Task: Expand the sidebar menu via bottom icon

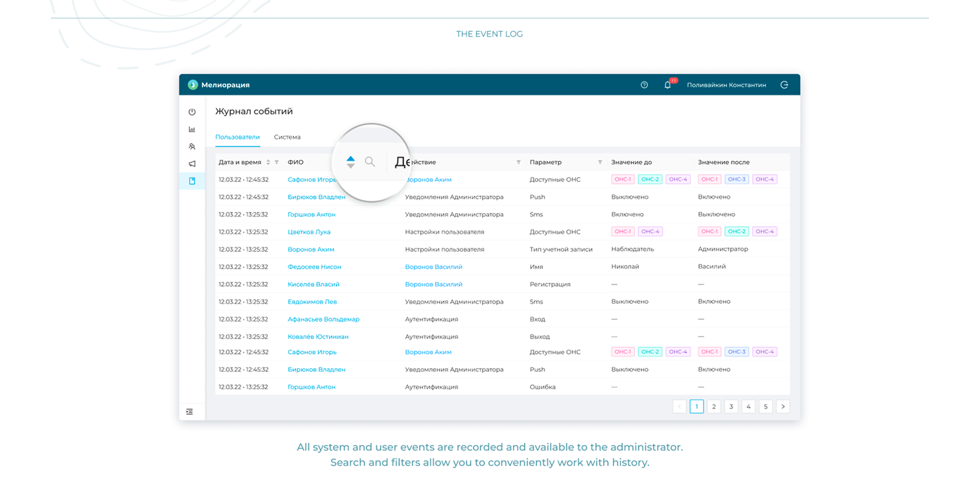Action: (x=189, y=412)
